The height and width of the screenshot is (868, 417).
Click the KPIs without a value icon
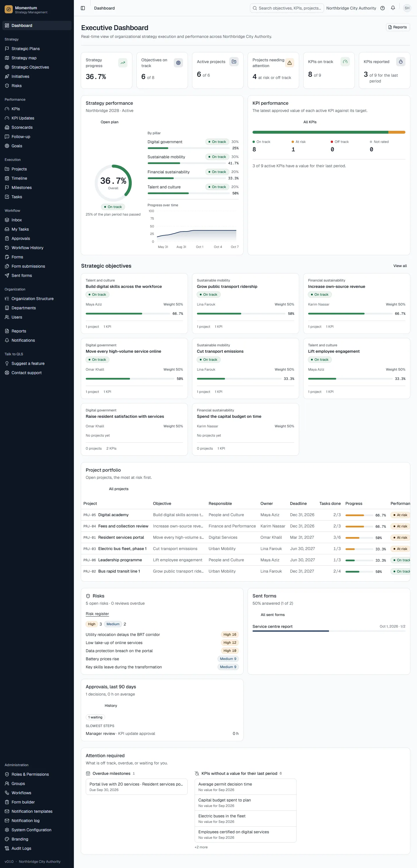coord(197,773)
